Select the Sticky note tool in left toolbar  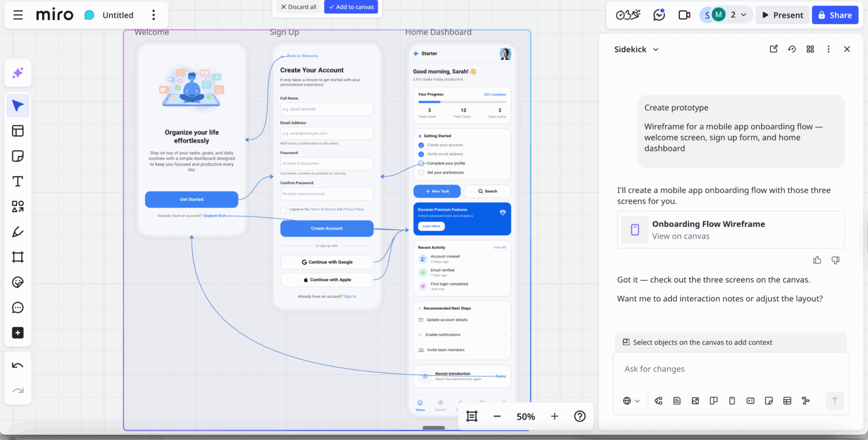click(18, 156)
